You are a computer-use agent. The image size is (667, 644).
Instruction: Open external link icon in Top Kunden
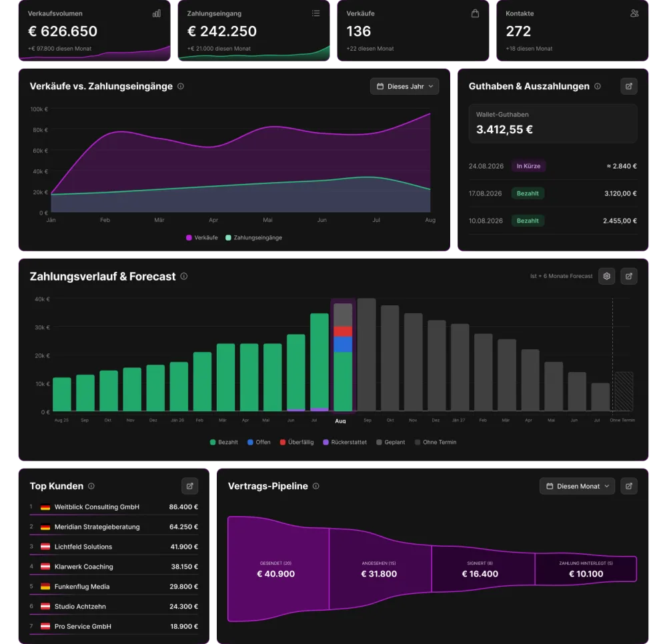coord(189,486)
